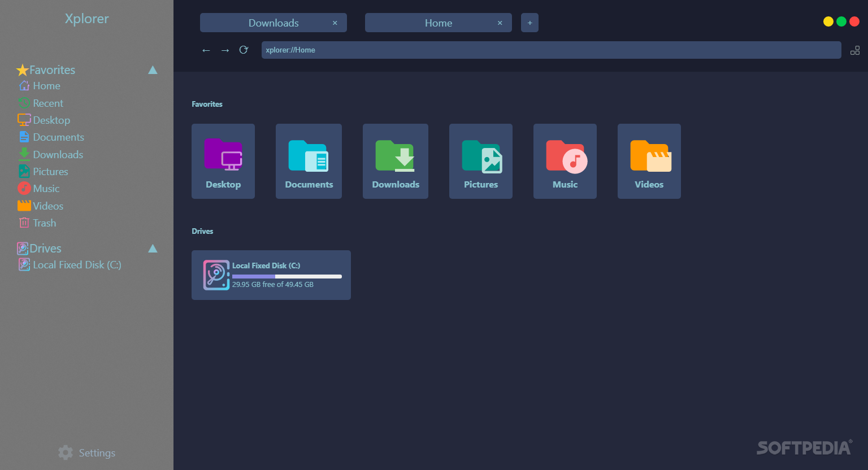This screenshot has height=470, width=868.
Task: Click the Xplorer title in the sidebar
Action: 86,19
